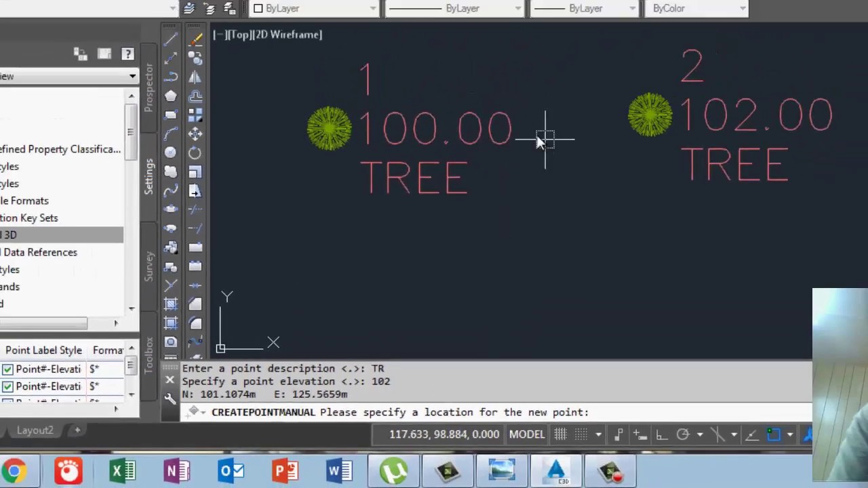The width and height of the screenshot is (868, 488).
Task: Toggle Dynamic Input status bar icon
Action: tap(639, 434)
